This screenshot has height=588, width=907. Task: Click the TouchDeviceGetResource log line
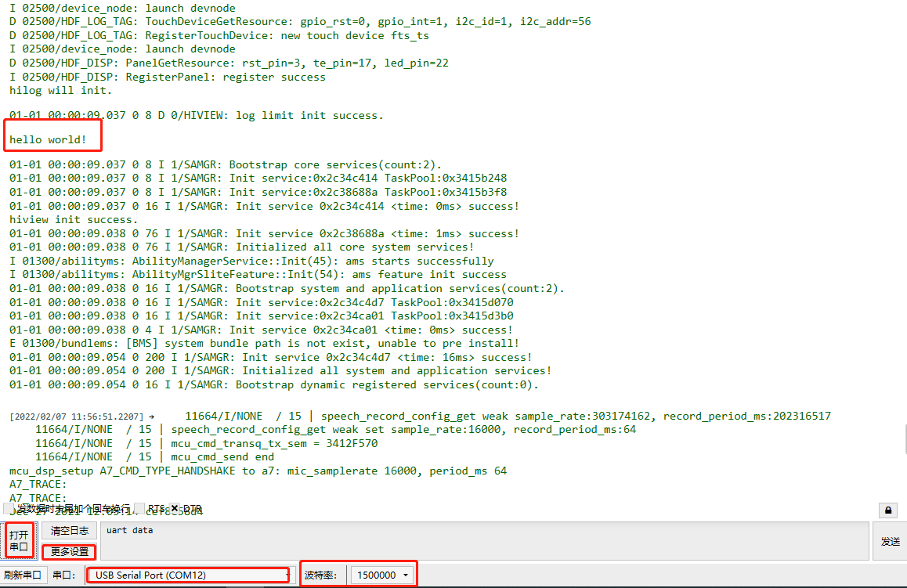click(x=300, y=21)
